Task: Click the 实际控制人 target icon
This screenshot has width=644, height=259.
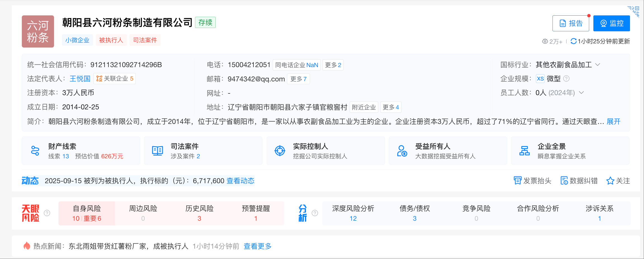Action: (x=280, y=151)
